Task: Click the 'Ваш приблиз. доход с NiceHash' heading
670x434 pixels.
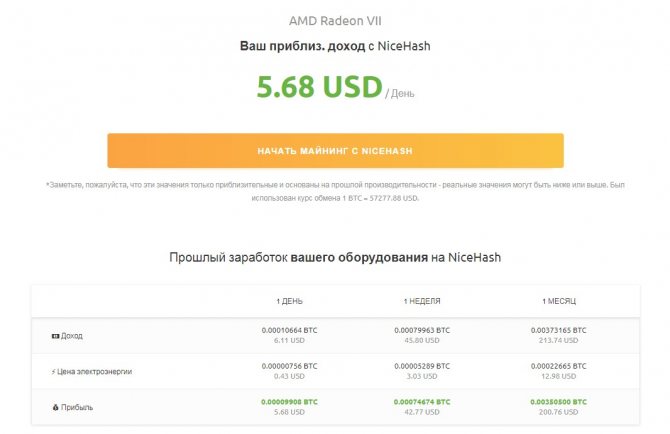Action: [335, 46]
